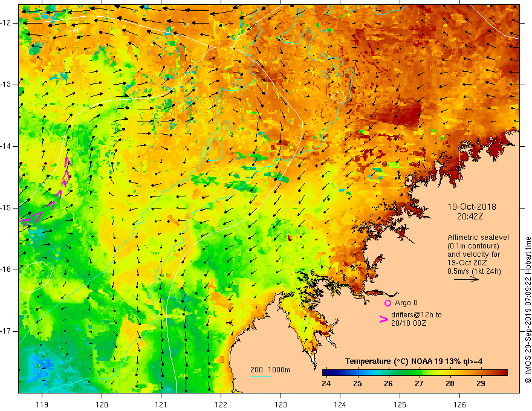Click the 'and velocity for' legend line

coord(474,254)
